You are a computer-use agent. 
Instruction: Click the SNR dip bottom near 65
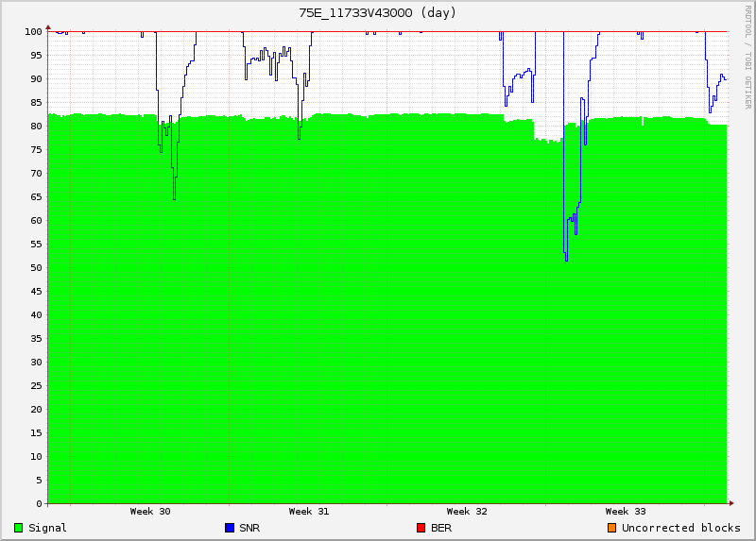(x=174, y=198)
